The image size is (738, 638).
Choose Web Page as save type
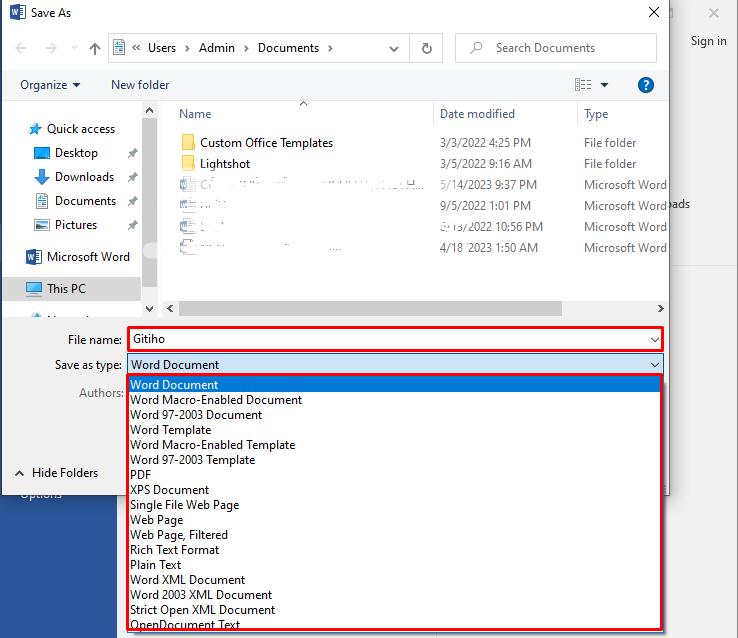[x=395, y=520]
